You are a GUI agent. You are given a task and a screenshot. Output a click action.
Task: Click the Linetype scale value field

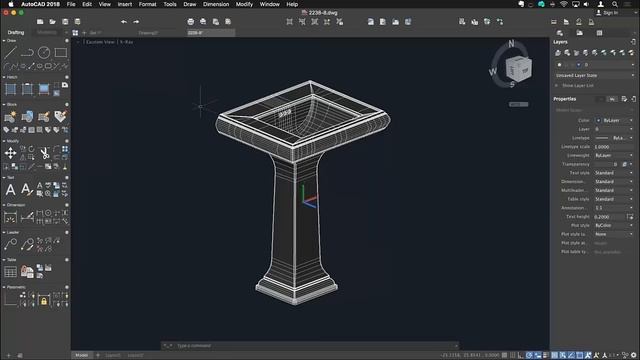point(614,147)
